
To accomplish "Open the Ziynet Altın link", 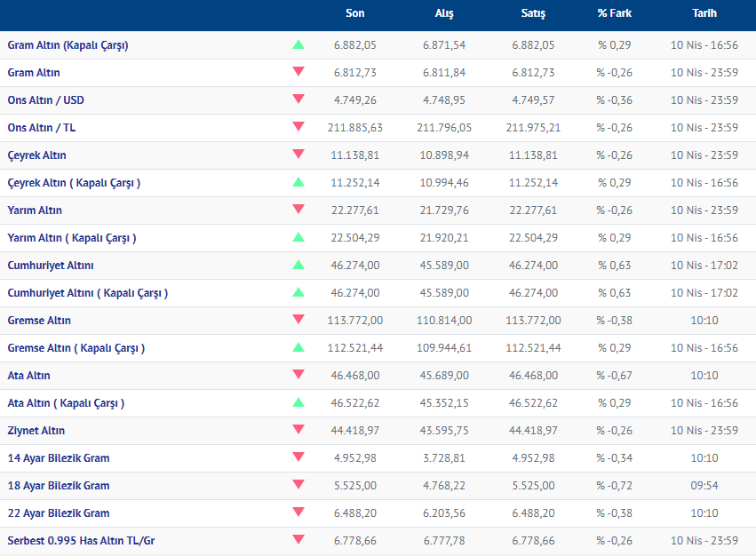I will coord(36,431).
